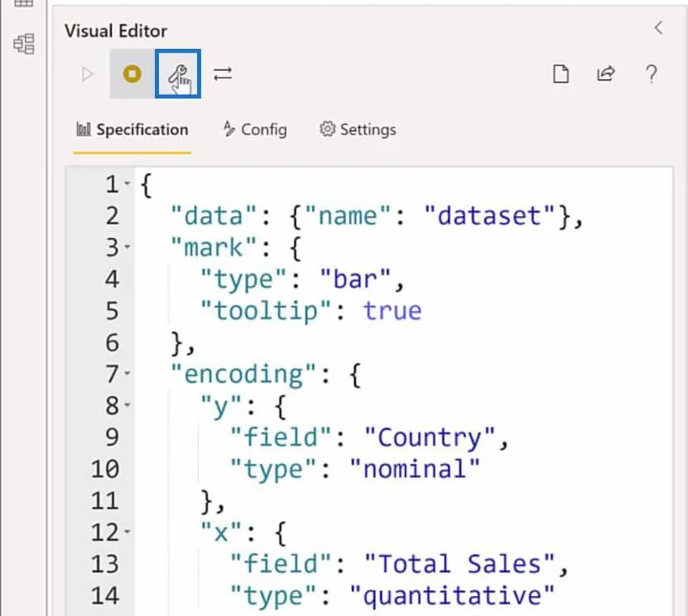Fold the x block at line 12

coord(127,532)
